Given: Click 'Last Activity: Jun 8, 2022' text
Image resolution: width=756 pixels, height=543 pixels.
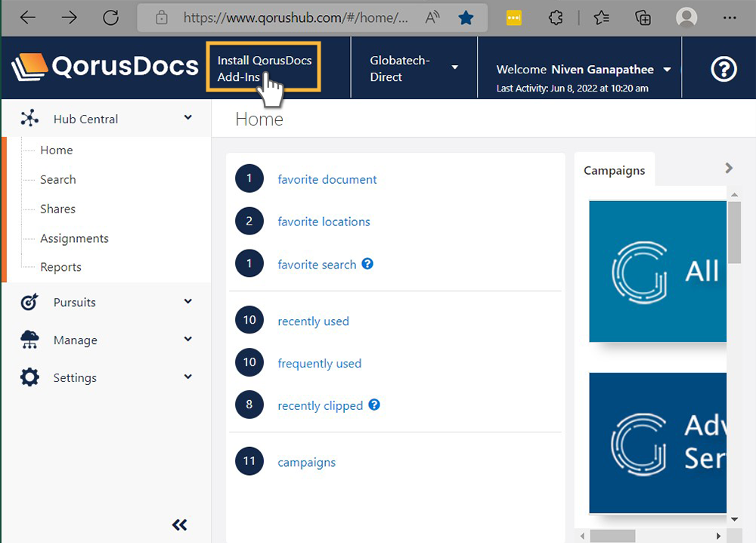Looking at the screenshot, I should tap(572, 88).
